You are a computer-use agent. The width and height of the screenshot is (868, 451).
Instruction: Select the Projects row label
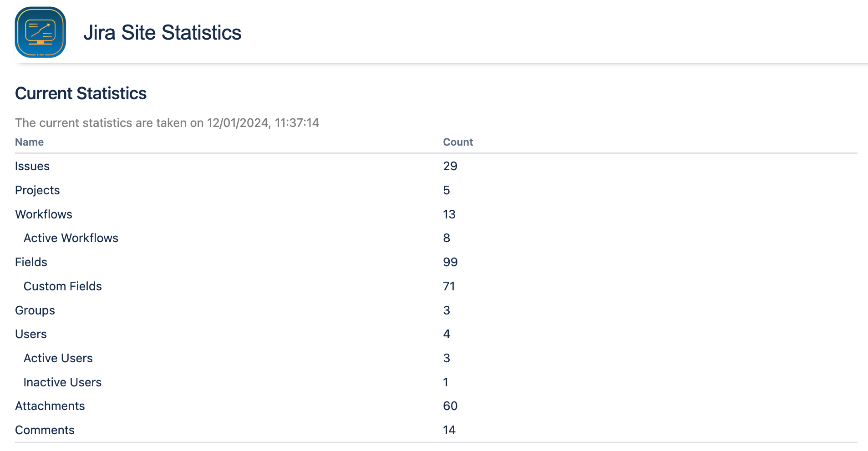click(x=37, y=190)
